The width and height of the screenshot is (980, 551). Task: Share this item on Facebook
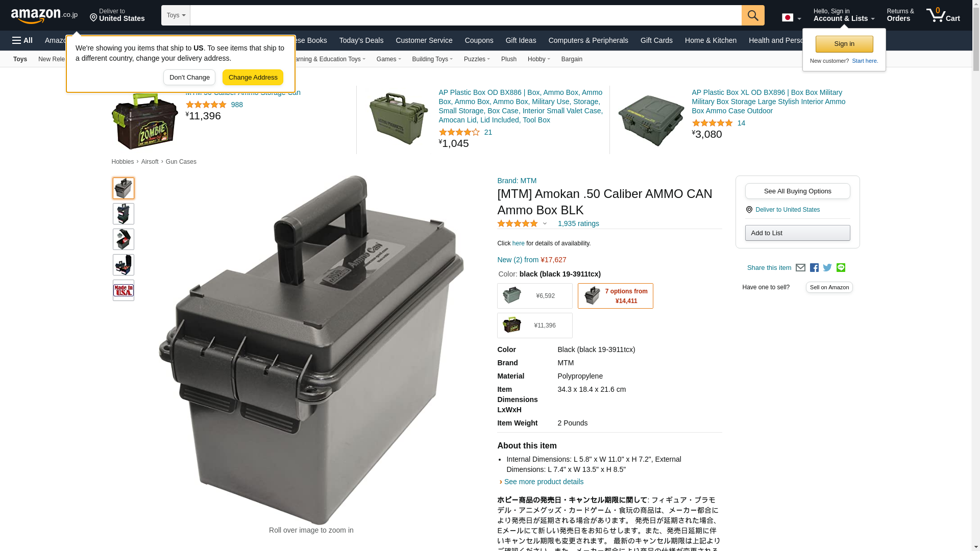tap(814, 268)
